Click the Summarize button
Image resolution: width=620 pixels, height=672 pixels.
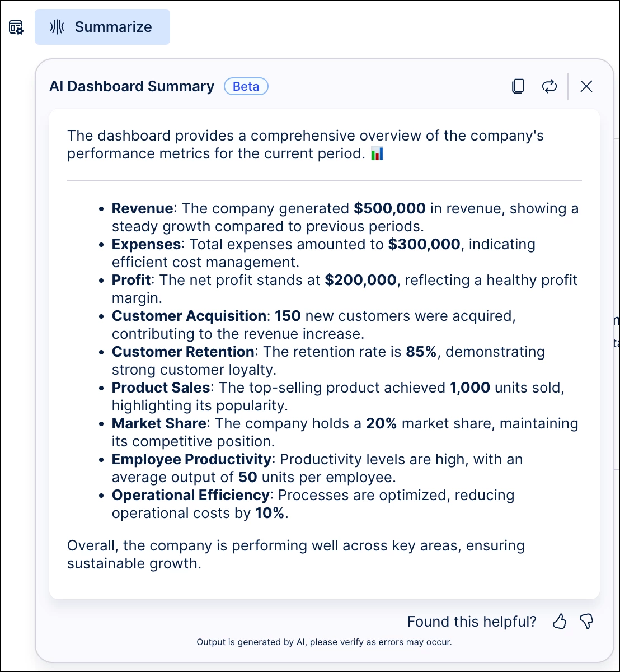click(102, 27)
